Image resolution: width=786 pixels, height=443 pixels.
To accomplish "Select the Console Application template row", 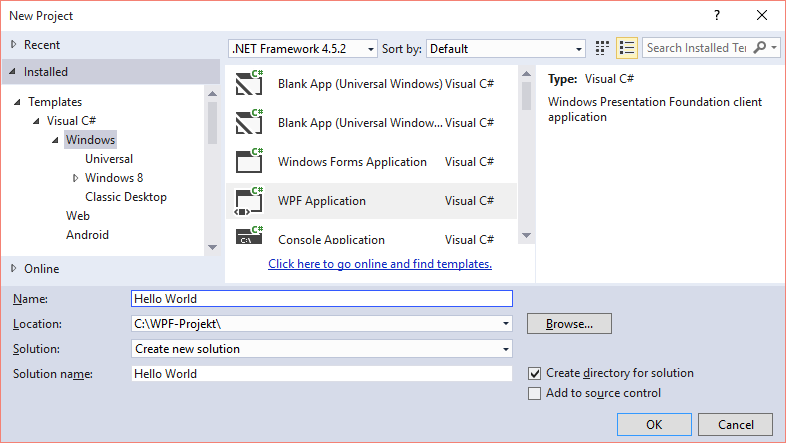I will (x=371, y=234).
